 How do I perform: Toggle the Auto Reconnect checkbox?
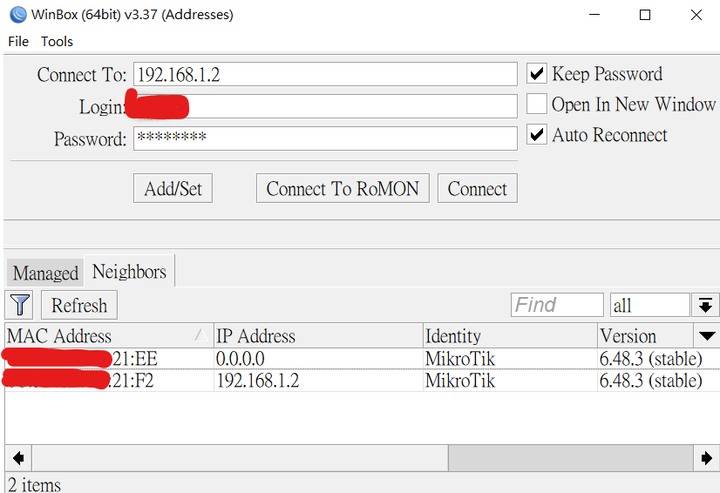[536, 134]
